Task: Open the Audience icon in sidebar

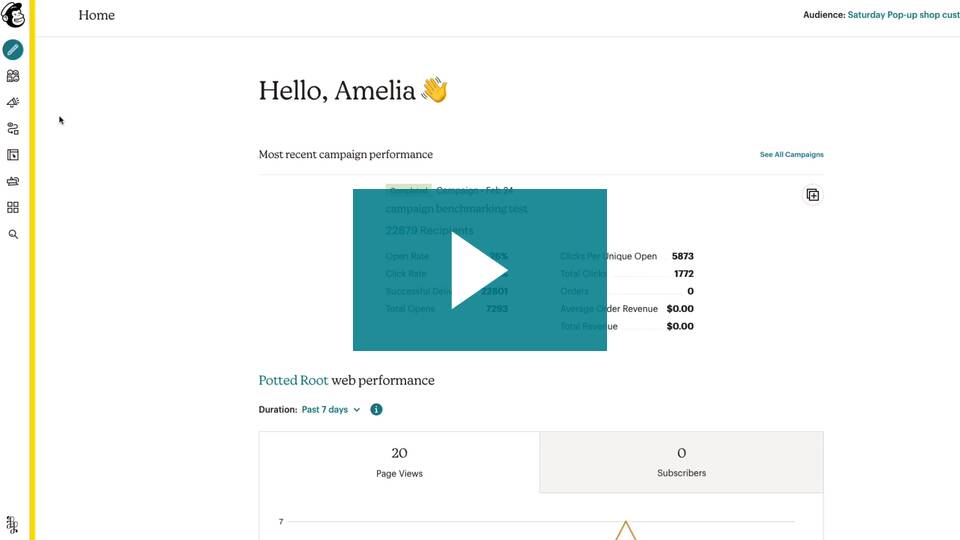Action: 13,76
